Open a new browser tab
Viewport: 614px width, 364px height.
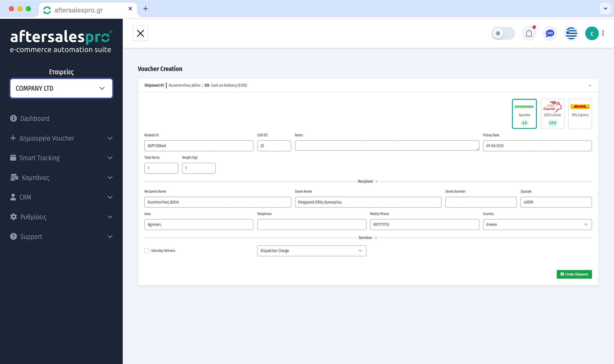pos(145,9)
